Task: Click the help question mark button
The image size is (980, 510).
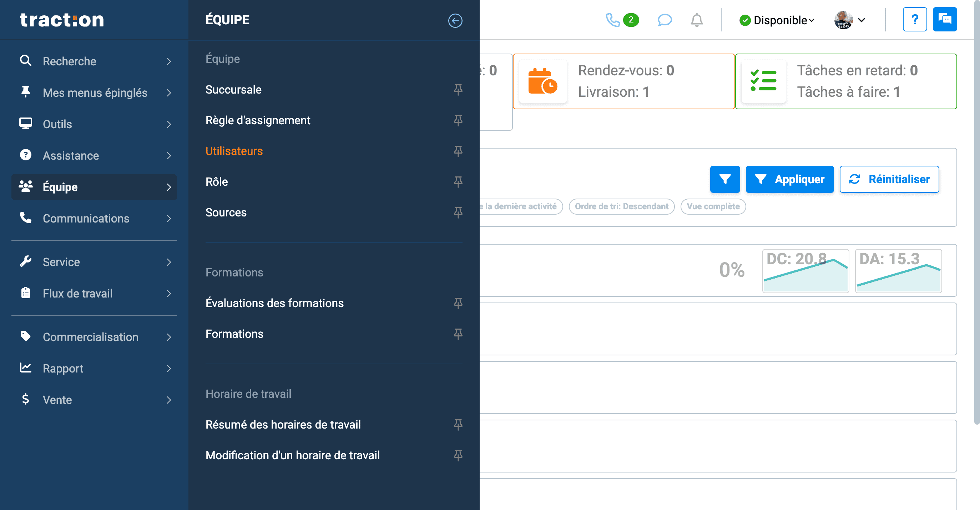Action: tap(915, 19)
